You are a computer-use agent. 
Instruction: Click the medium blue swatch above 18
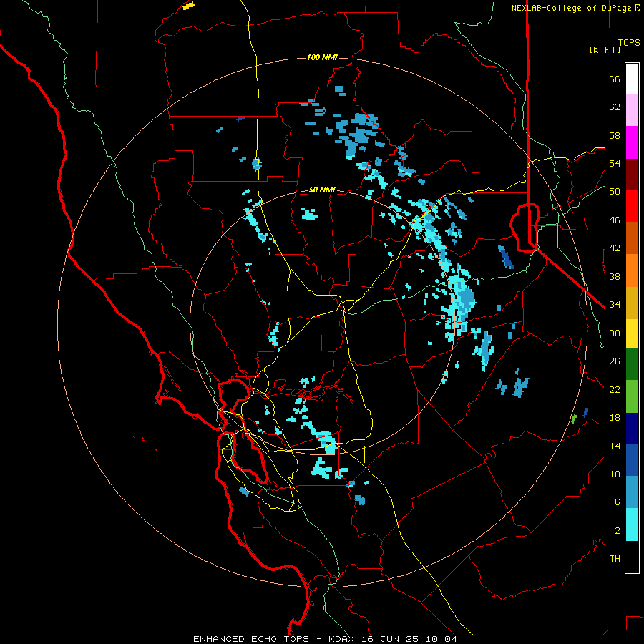[x=632, y=460]
